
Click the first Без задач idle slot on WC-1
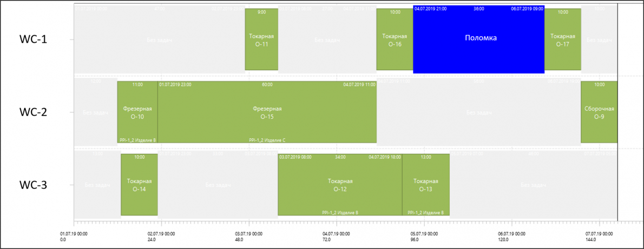[159, 39]
